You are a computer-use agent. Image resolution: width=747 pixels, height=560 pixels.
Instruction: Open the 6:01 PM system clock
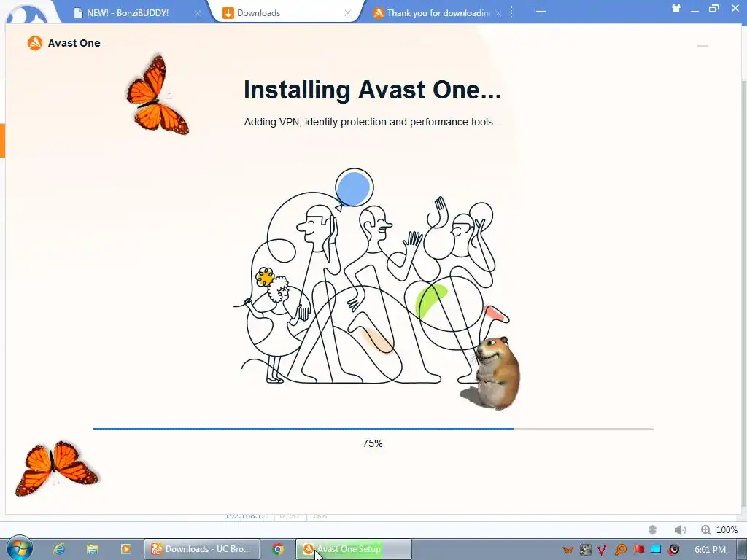(x=710, y=550)
